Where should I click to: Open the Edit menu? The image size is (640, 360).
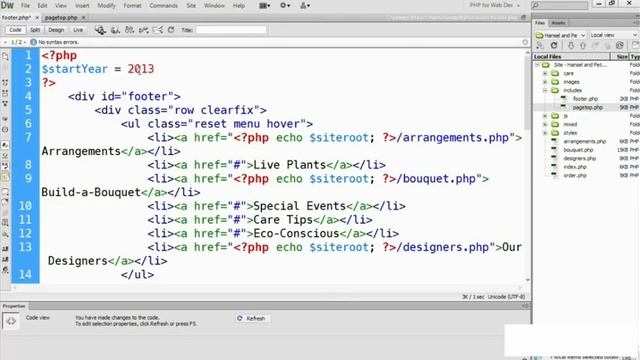(42, 6)
